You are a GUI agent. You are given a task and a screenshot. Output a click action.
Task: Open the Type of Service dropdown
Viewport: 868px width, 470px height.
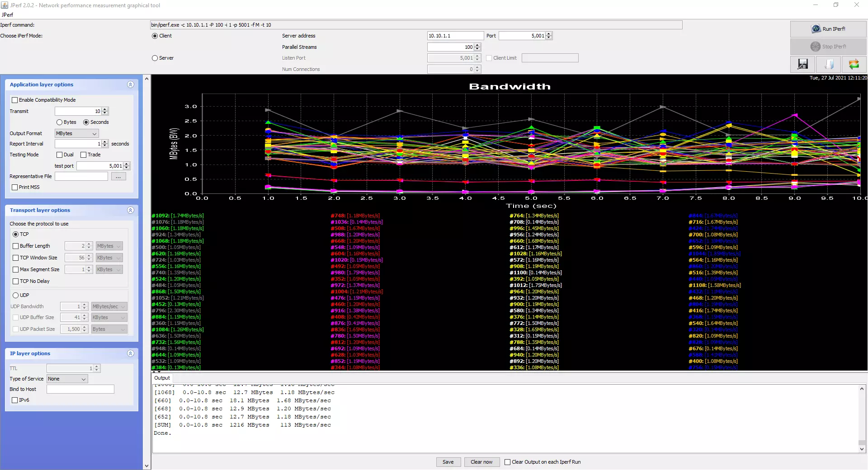pos(67,379)
